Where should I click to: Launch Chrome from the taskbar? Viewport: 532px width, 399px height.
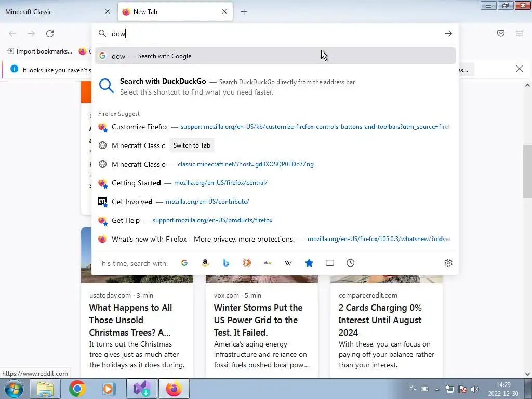pos(77,389)
